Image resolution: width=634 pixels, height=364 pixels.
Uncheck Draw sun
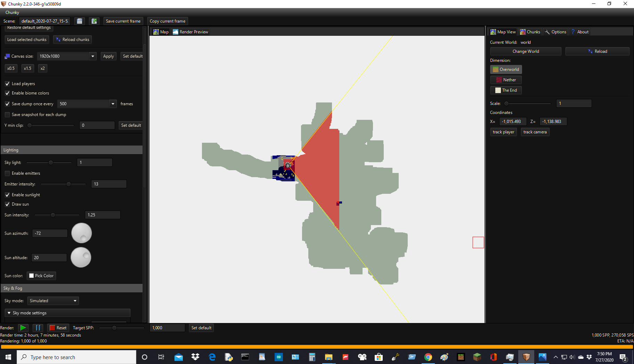[x=7, y=204]
